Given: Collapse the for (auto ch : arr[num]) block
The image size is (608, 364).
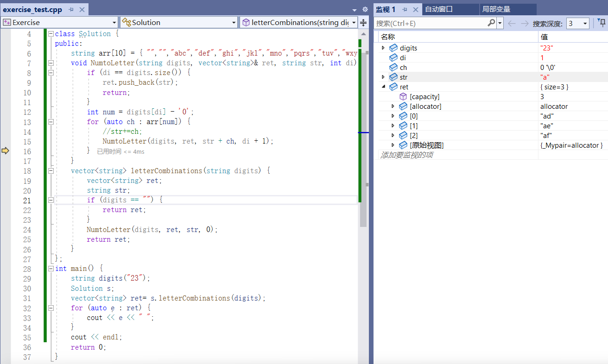Looking at the screenshot, I should (51, 121).
